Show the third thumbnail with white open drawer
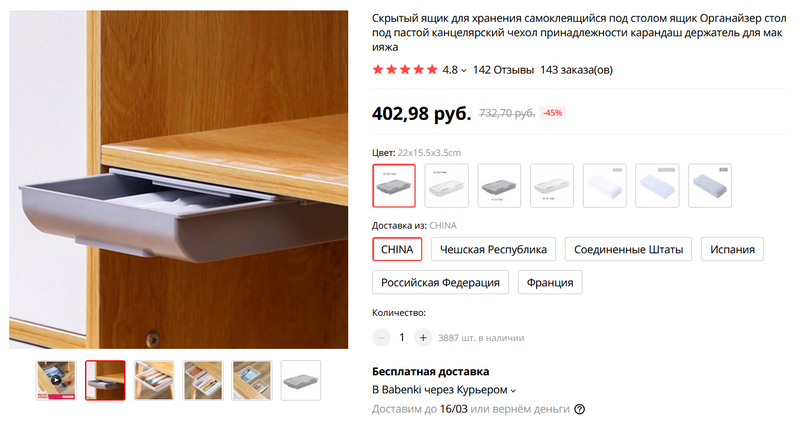This screenshot has height=423, width=800. [x=154, y=380]
